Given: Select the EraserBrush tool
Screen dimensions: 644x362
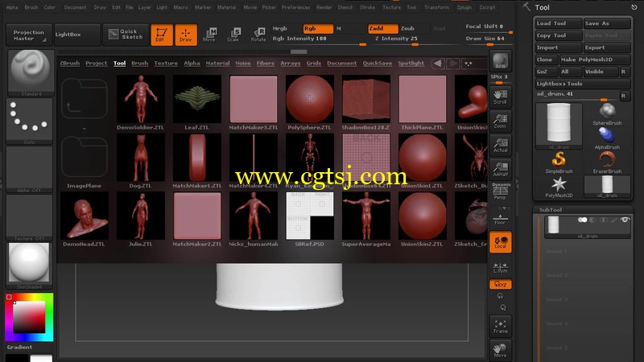Looking at the screenshot, I should 607,162.
